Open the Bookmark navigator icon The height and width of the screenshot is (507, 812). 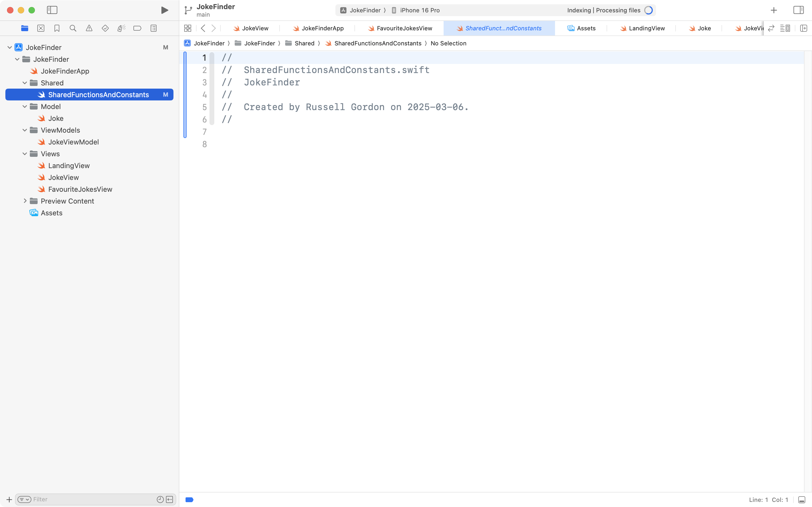coord(57,28)
